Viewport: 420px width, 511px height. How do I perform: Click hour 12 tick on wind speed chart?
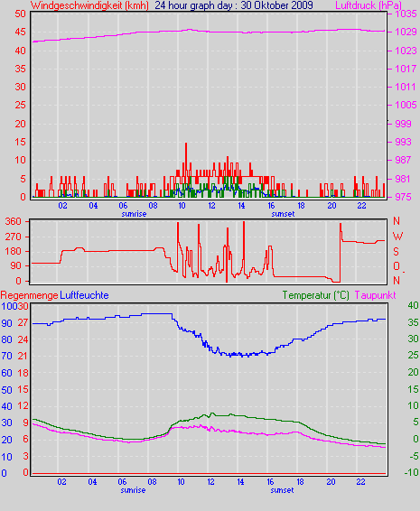click(212, 206)
